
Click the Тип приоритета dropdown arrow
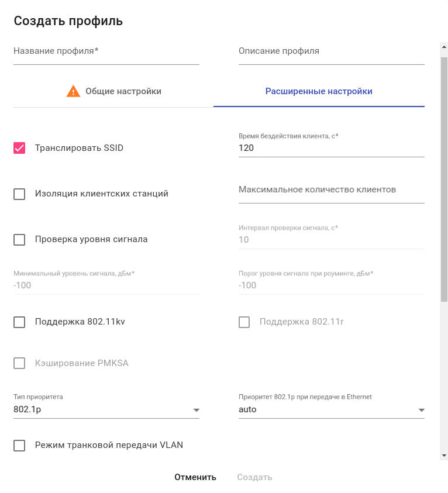(x=197, y=410)
